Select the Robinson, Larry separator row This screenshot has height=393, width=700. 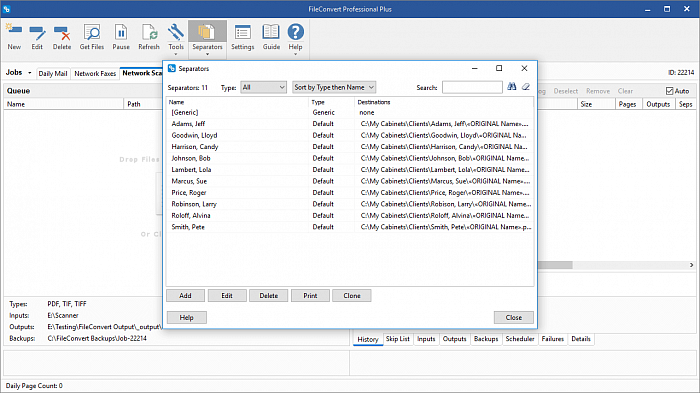350,204
